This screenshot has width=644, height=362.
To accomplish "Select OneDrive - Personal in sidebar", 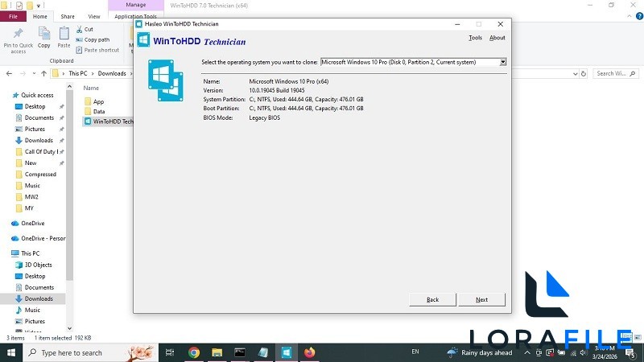I will pyautogui.click(x=43, y=238).
